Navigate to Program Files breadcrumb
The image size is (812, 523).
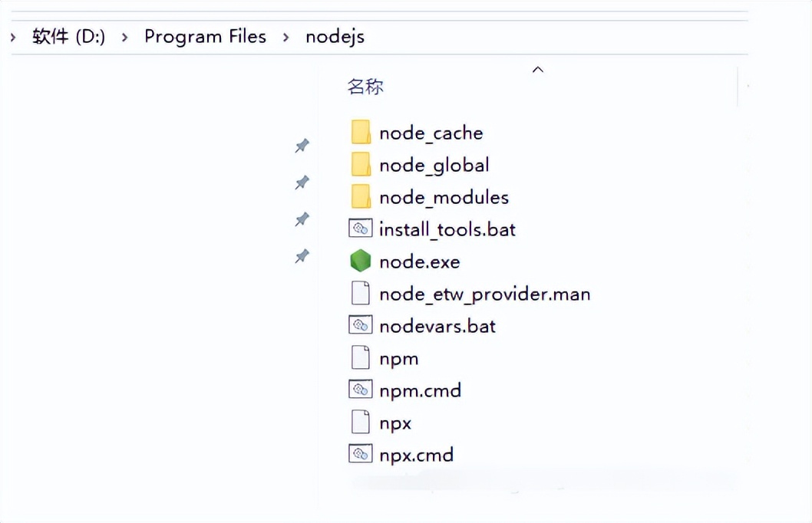point(205,37)
